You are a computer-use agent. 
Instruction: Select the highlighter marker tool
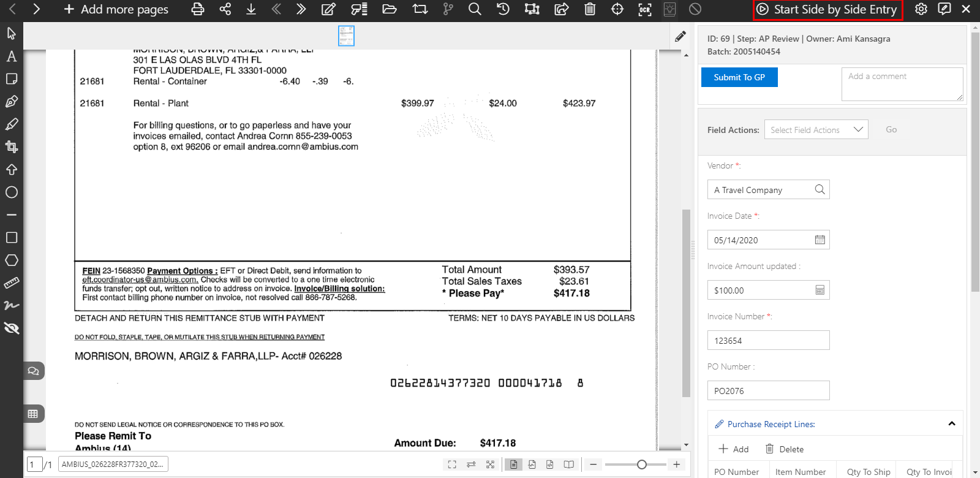click(x=11, y=124)
